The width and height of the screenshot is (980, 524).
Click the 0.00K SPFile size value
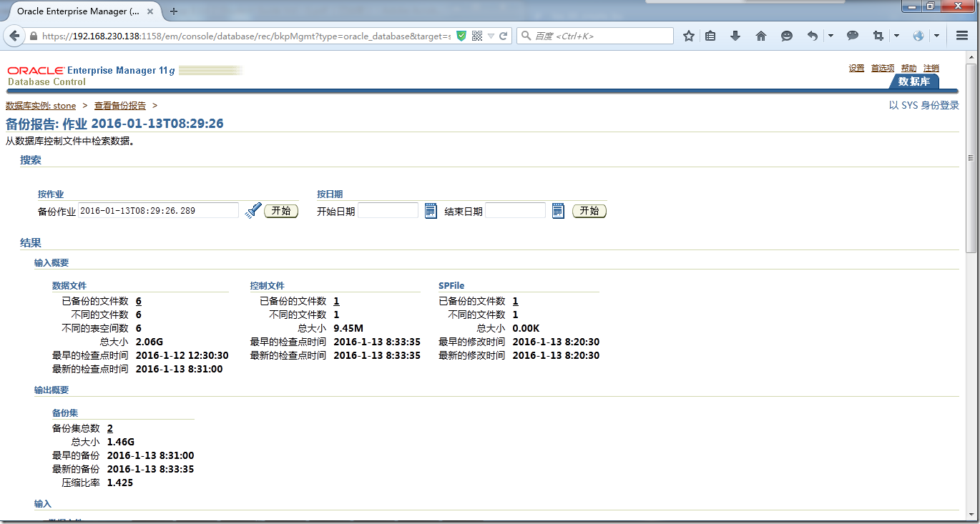click(526, 328)
